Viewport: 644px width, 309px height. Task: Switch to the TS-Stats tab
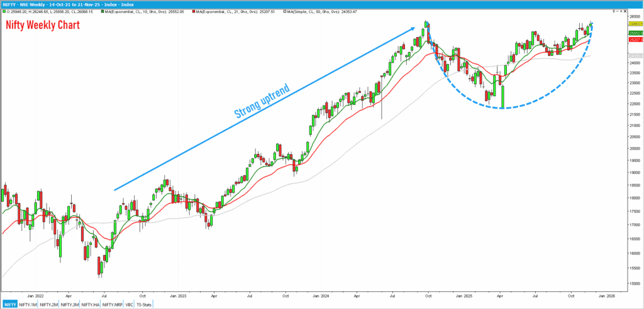coord(145,304)
